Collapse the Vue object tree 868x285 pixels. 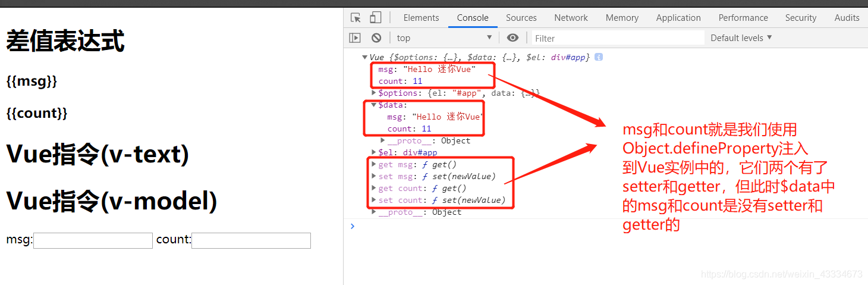[x=364, y=57]
